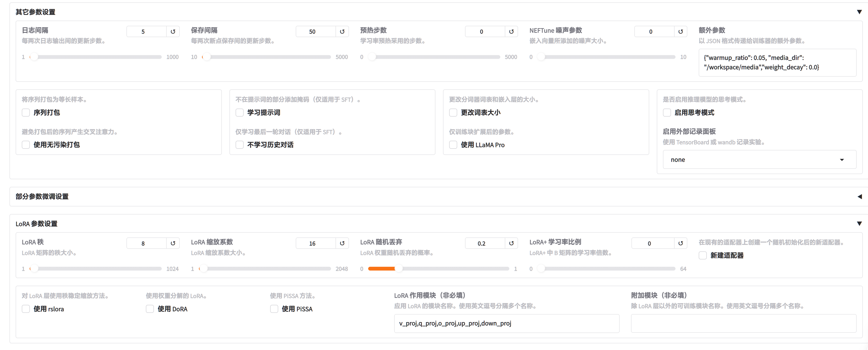Check the 启用思考模式 option
This screenshot has height=350, width=868.
[x=667, y=113]
